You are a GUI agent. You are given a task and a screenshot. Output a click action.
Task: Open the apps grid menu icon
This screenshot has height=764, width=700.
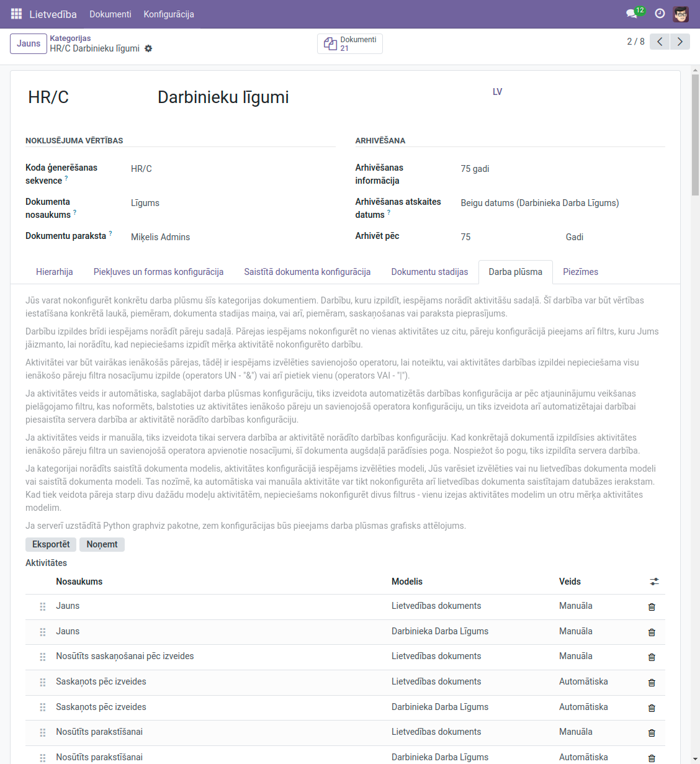[16, 14]
